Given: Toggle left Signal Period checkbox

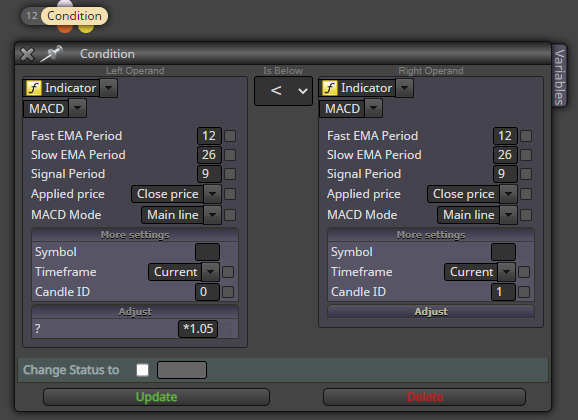Looking at the screenshot, I should pyautogui.click(x=230, y=174).
